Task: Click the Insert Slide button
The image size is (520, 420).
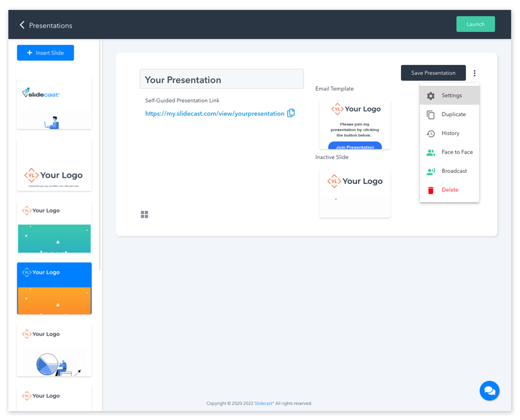Action: click(45, 52)
